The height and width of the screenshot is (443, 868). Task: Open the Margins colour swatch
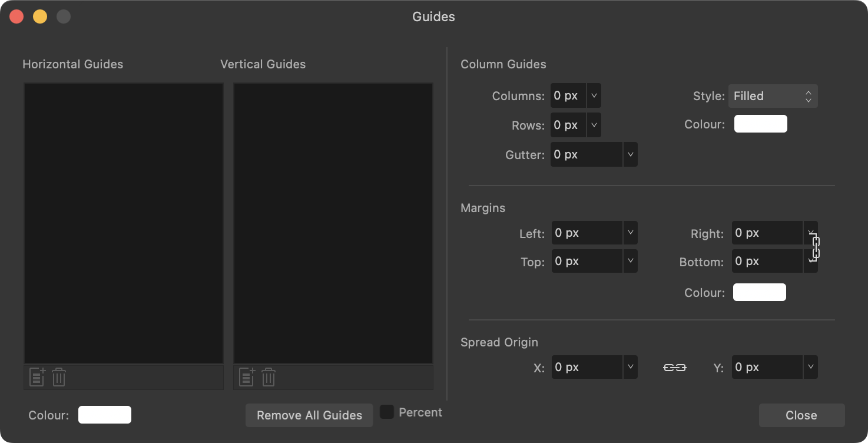(x=759, y=292)
